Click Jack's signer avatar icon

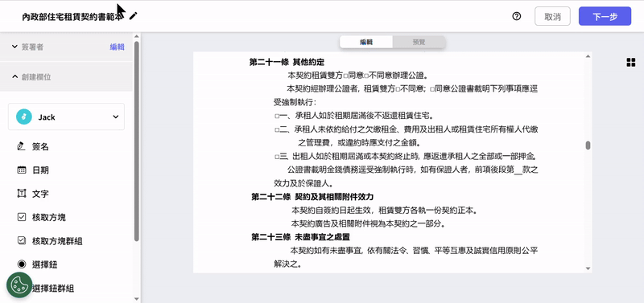tap(24, 117)
